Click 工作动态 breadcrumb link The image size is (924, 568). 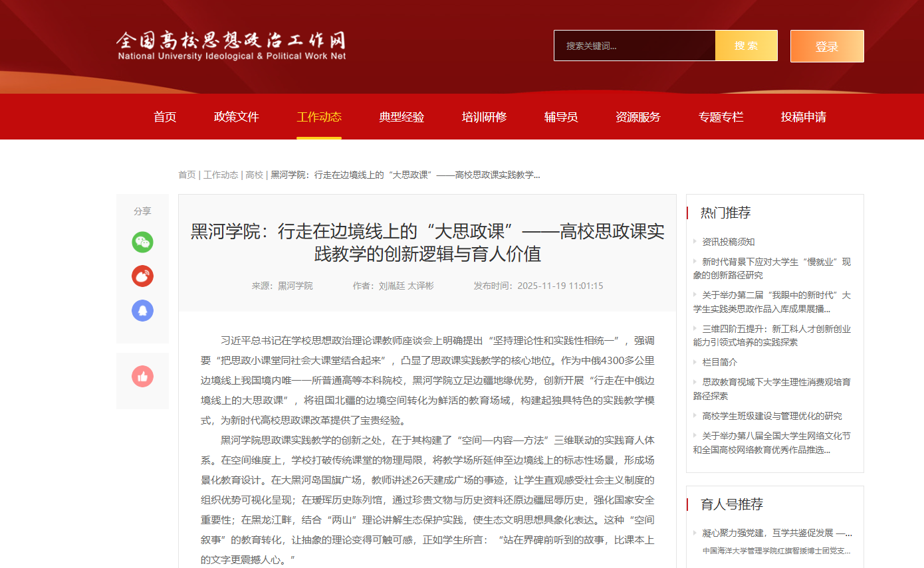(221, 175)
